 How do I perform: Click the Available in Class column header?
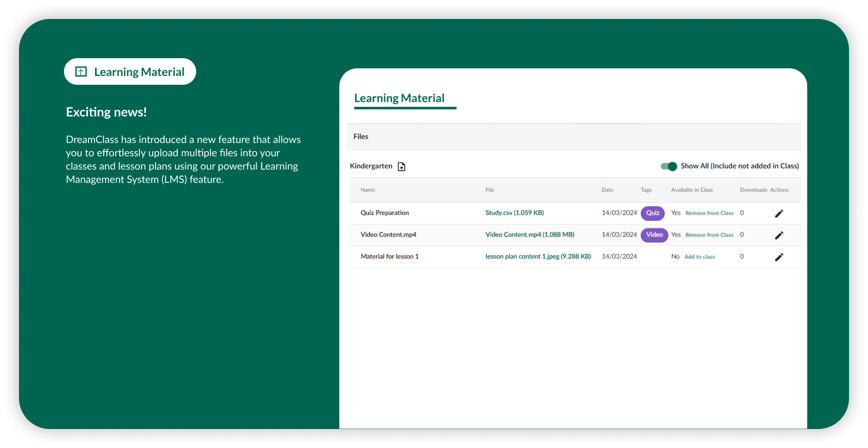(692, 190)
